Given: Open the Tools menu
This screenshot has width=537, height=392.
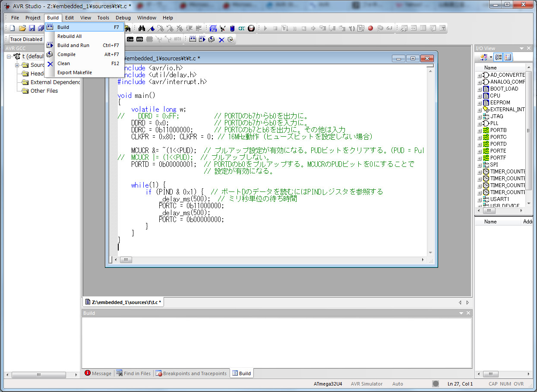Looking at the screenshot, I should pyautogui.click(x=103, y=18).
